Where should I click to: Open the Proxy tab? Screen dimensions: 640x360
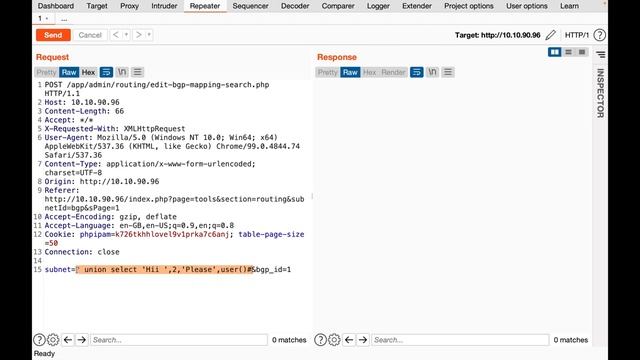tap(129, 6)
